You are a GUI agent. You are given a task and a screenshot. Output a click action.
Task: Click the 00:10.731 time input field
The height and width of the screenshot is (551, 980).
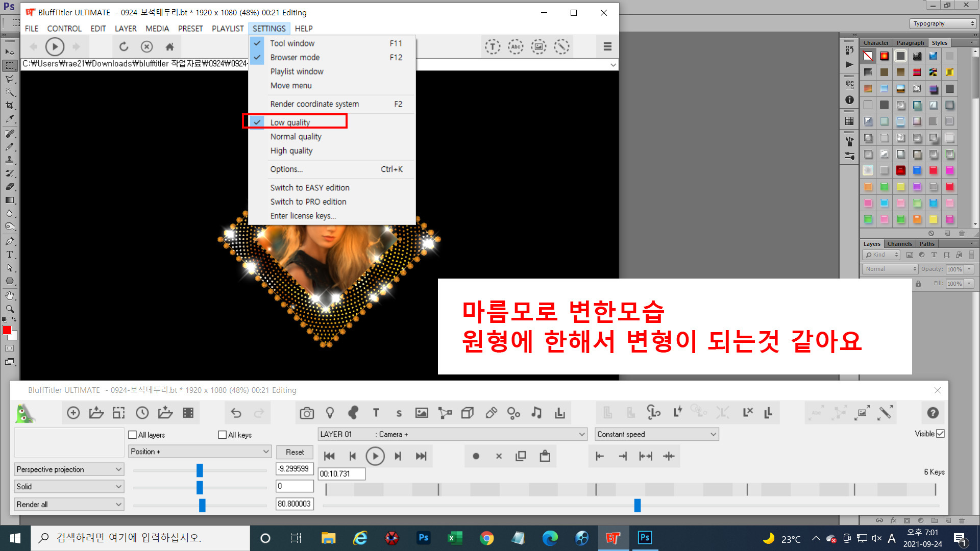(x=341, y=474)
